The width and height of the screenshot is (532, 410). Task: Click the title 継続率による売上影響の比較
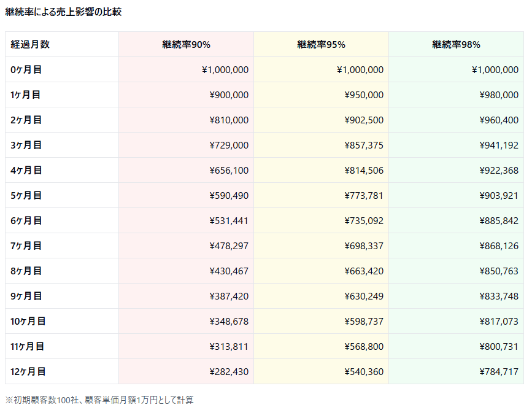63,12
